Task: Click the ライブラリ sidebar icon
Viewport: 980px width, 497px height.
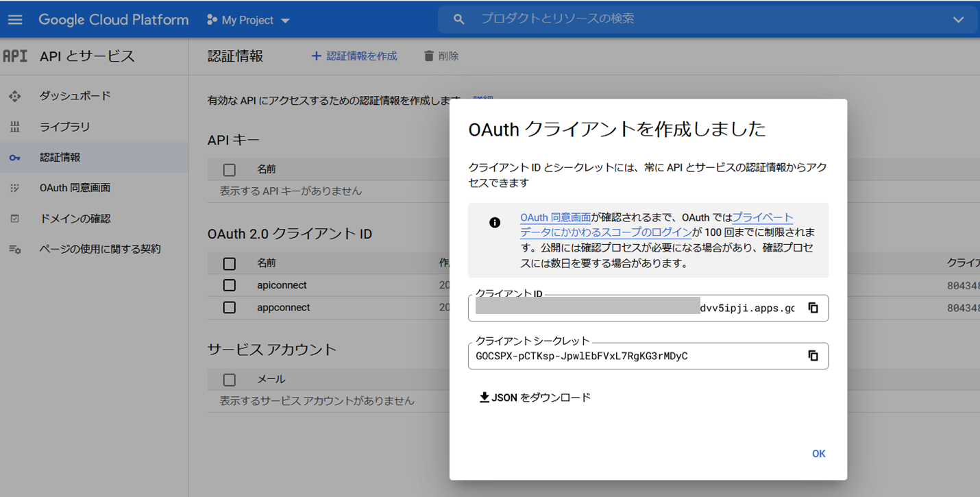Action: point(15,127)
